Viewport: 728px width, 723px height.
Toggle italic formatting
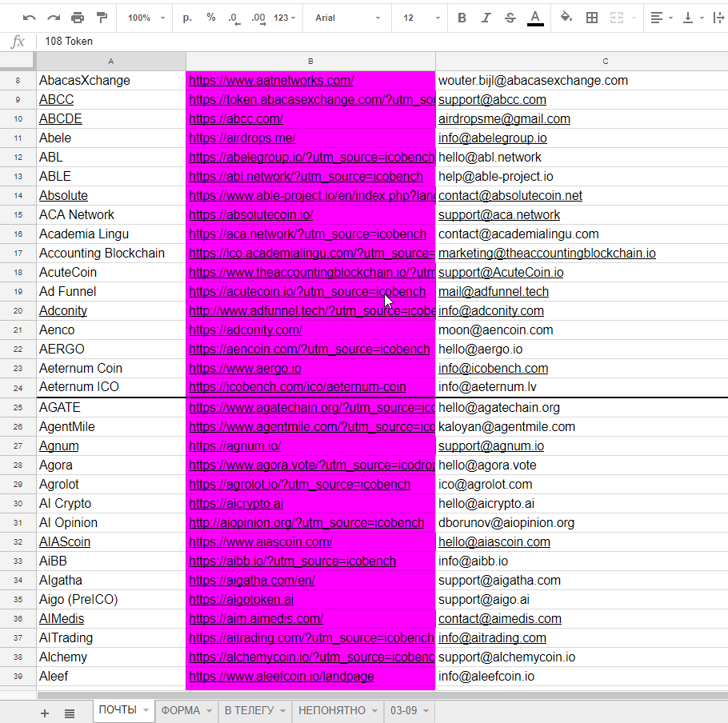(486, 18)
